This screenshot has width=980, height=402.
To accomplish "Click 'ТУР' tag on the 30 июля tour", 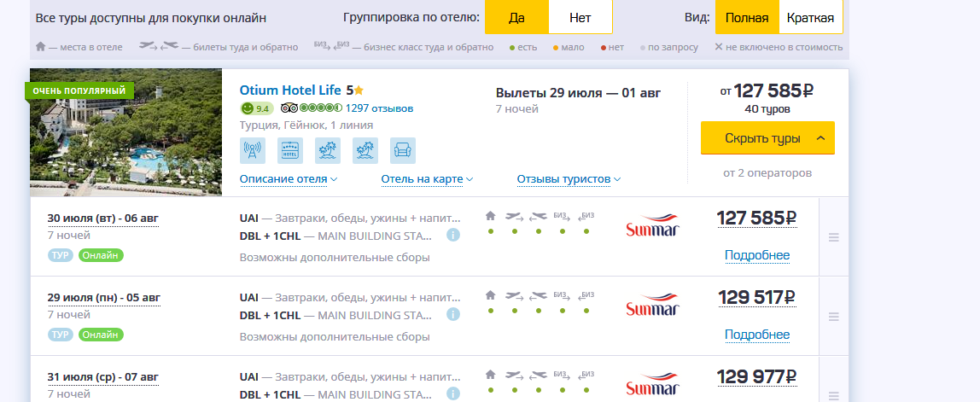I will (61, 255).
